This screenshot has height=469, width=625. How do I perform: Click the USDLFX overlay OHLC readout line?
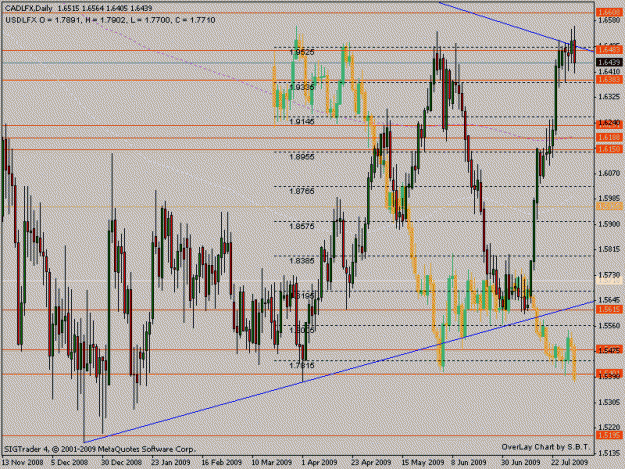[110, 20]
